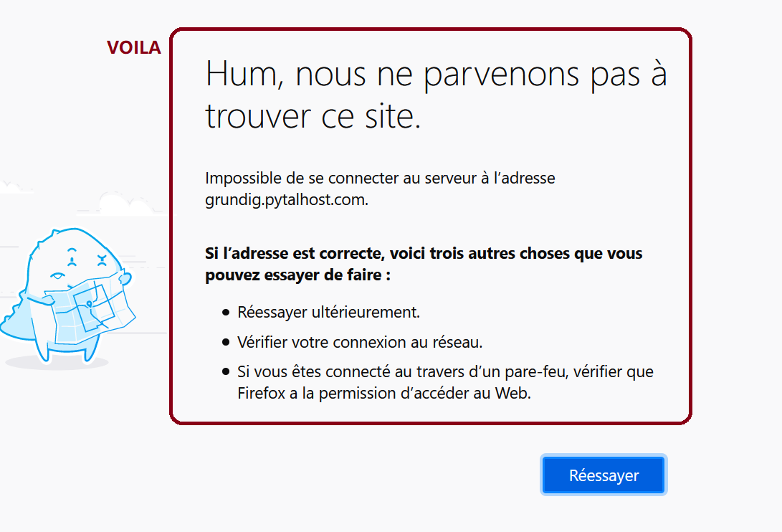Click the bullet dot beside Réessayer ultérieurement
Image resolution: width=782 pixels, height=532 pixels.
[x=226, y=313]
